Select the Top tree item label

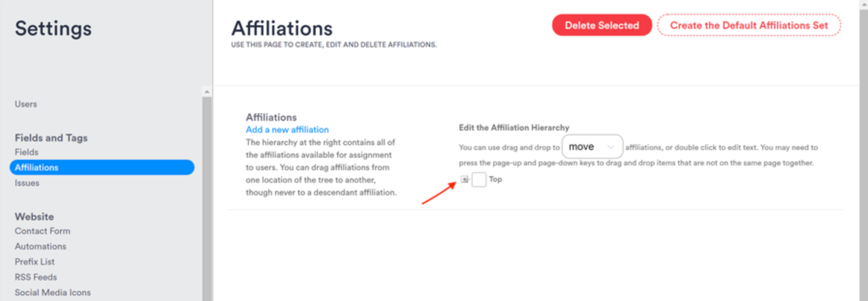tap(496, 179)
